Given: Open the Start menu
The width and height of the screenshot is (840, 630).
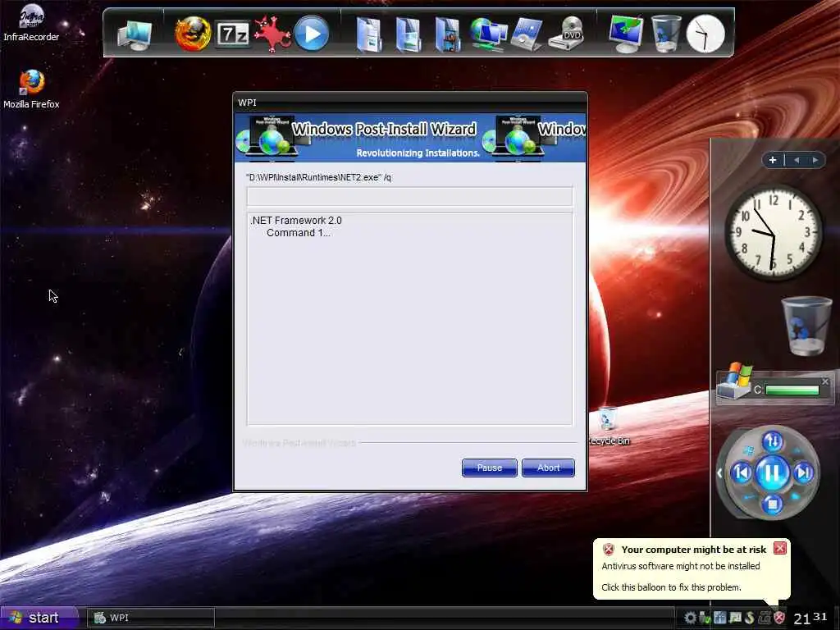Looking at the screenshot, I should 39,618.
